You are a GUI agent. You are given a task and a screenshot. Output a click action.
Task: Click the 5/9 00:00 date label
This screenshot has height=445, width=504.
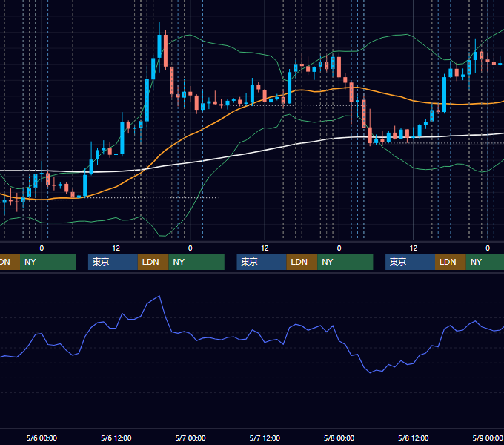point(488,438)
